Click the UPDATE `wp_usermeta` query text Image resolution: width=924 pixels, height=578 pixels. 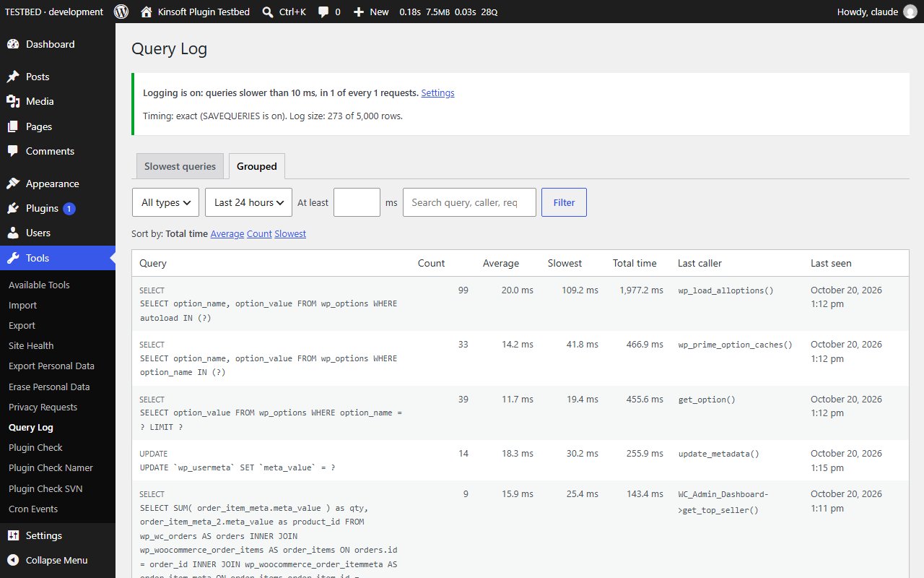(237, 467)
